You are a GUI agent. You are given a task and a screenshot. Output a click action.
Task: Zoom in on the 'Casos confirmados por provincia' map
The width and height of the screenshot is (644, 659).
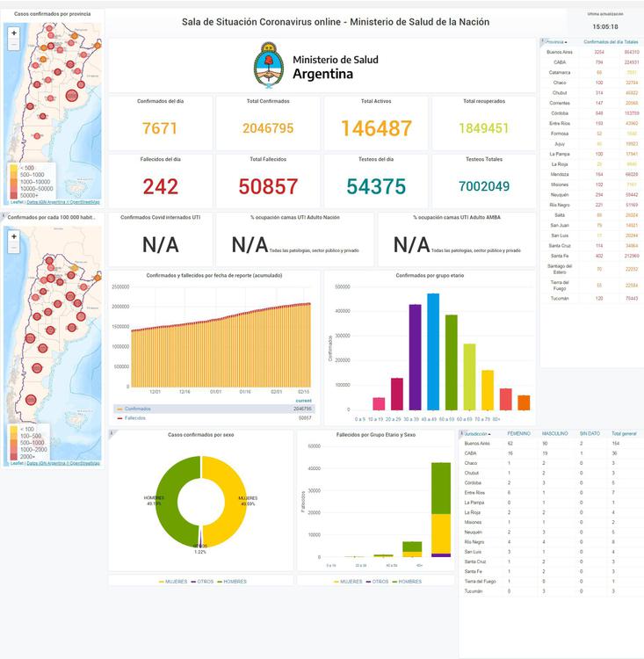(13, 33)
